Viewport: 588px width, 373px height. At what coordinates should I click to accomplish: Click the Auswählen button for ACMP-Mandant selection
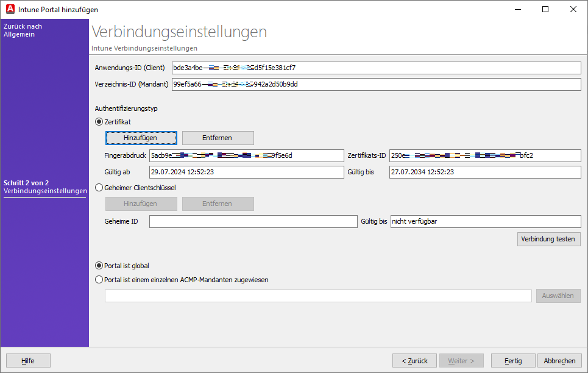tap(558, 296)
